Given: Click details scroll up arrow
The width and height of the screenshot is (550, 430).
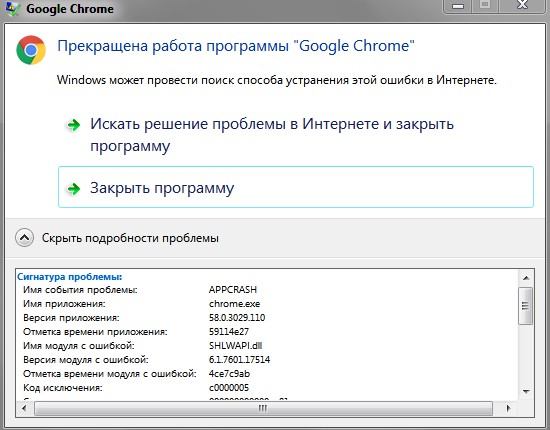Looking at the screenshot, I should click(x=526, y=278).
